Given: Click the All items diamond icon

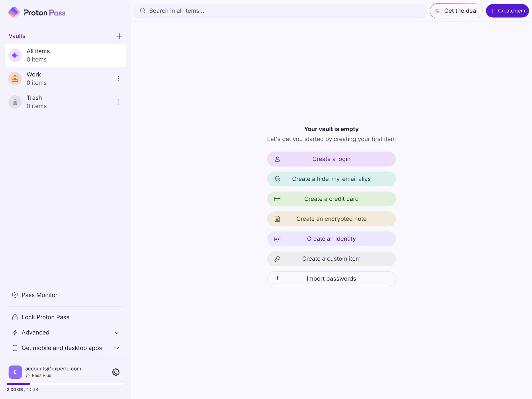Looking at the screenshot, I should point(15,56).
